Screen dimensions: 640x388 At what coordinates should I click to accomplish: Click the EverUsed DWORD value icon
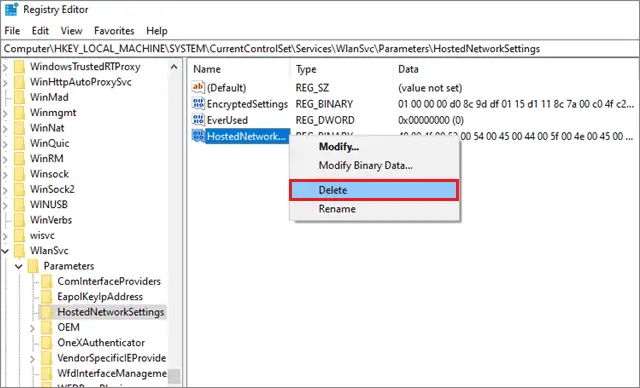point(198,120)
